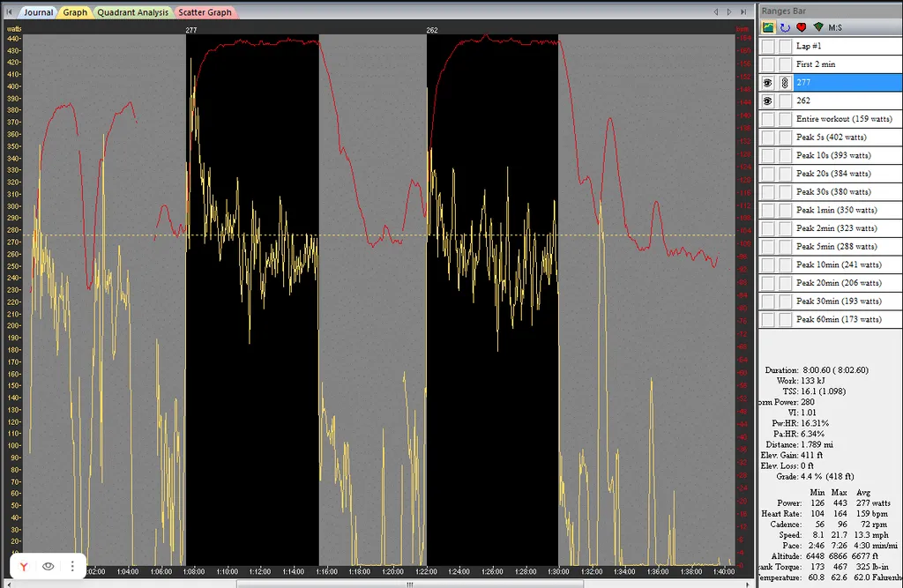Switch to the Quadrant Analysis tab
The image size is (903, 588).
132,12
